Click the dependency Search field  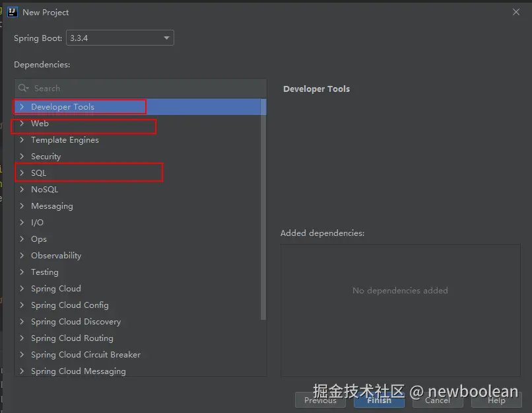141,89
